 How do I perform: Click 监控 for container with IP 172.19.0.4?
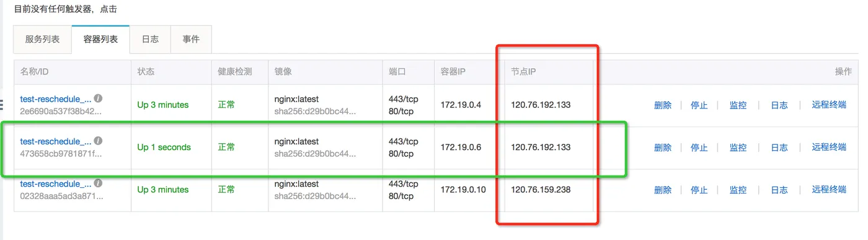[738, 105]
